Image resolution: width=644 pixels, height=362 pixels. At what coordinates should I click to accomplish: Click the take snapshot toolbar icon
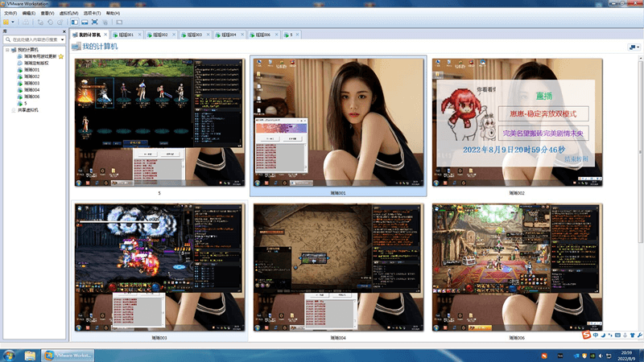coord(40,23)
